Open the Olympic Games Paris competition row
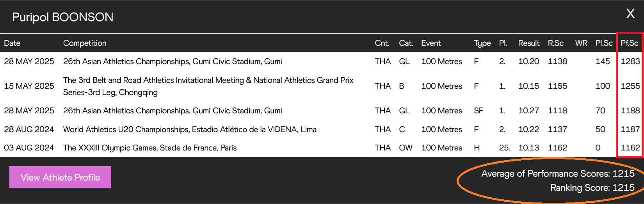 [322, 148]
